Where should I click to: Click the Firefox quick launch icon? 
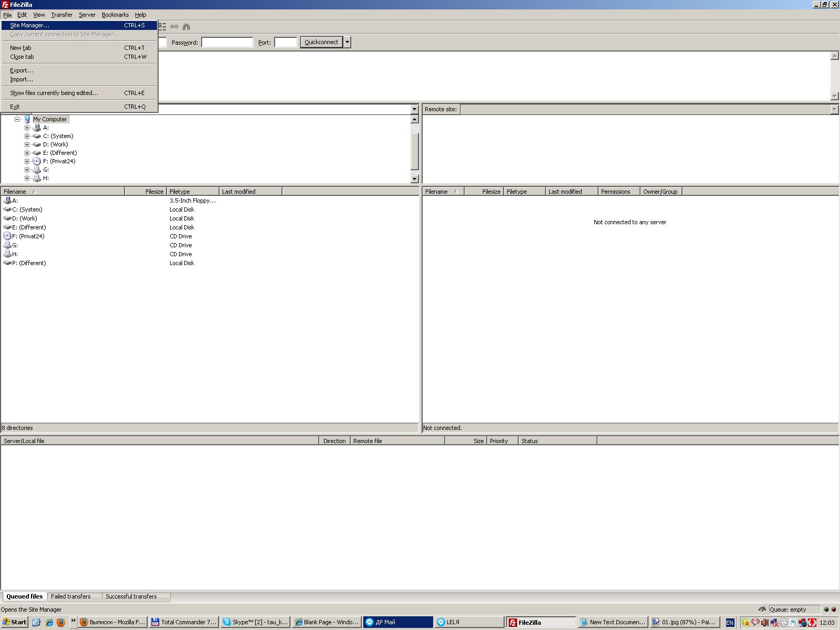(61, 622)
